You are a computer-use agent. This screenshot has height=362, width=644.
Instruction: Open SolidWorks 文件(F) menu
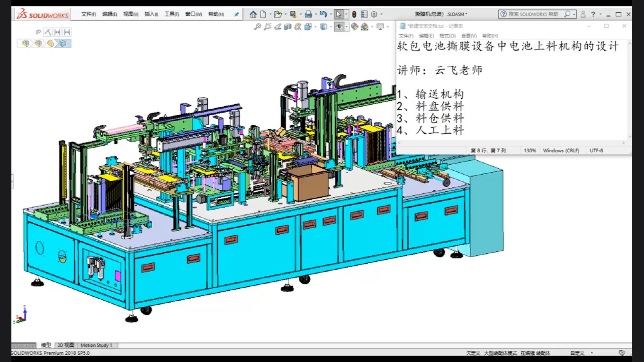click(x=89, y=14)
